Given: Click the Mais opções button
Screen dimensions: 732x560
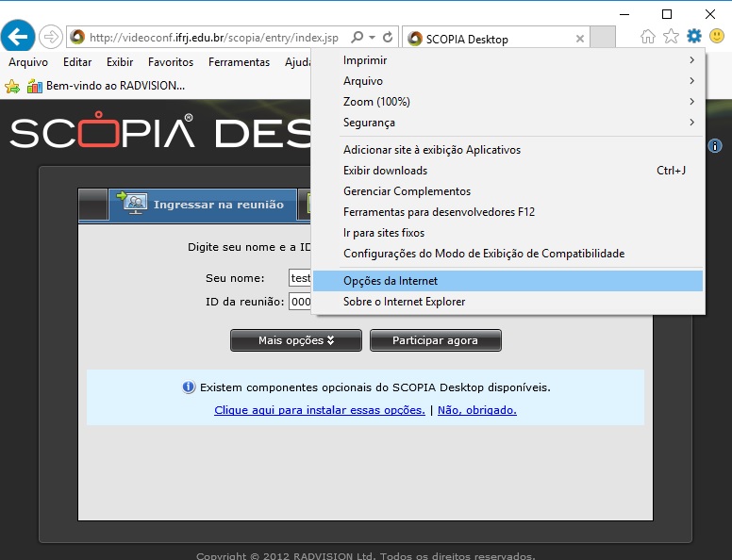Looking at the screenshot, I should click(295, 340).
